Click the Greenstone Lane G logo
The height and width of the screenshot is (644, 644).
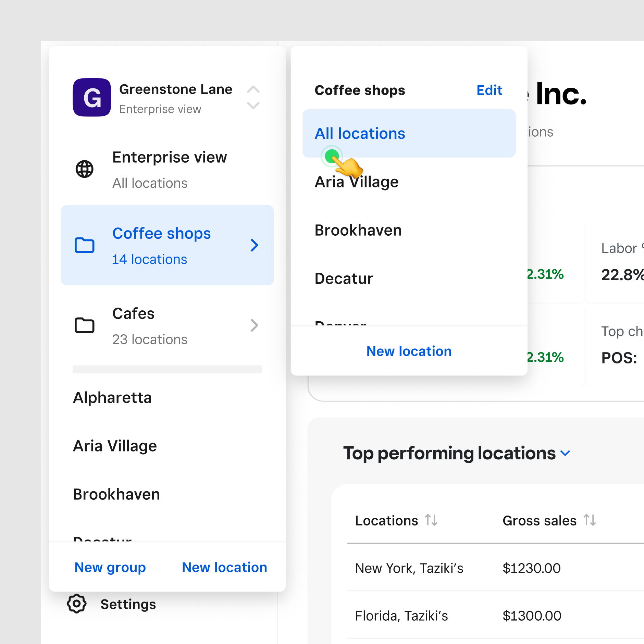click(92, 98)
